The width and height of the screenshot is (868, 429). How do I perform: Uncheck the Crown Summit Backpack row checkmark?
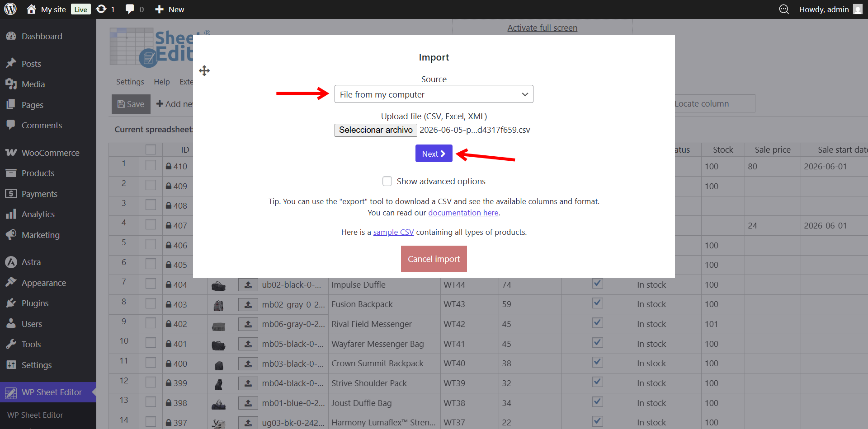pos(598,362)
